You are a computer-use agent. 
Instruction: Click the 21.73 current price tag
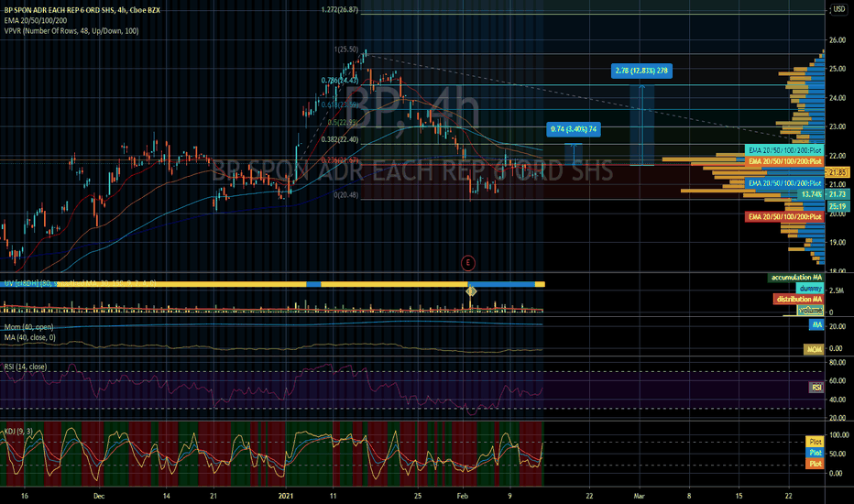tap(838, 194)
